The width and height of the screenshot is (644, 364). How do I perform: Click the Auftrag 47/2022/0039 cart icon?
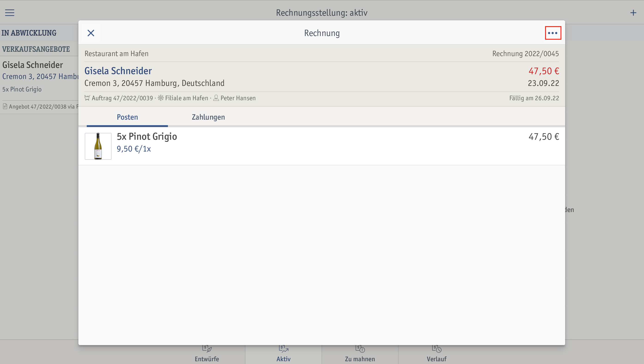(x=87, y=98)
